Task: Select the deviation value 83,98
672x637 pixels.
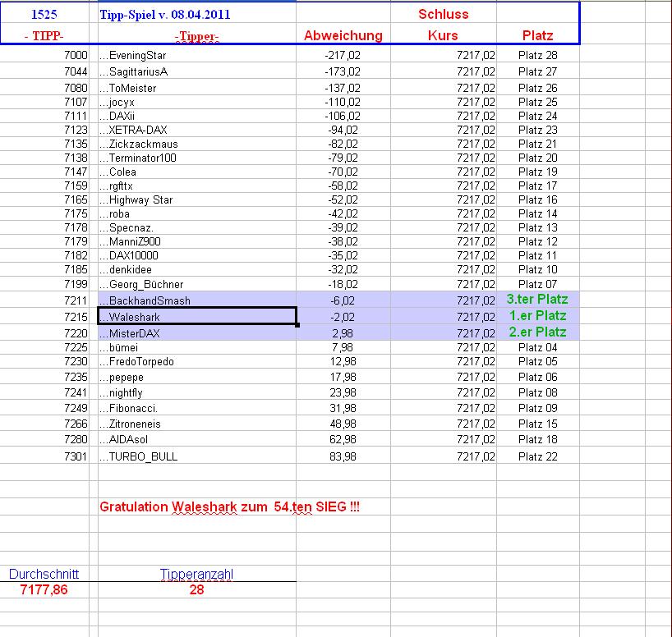Action: pos(343,456)
